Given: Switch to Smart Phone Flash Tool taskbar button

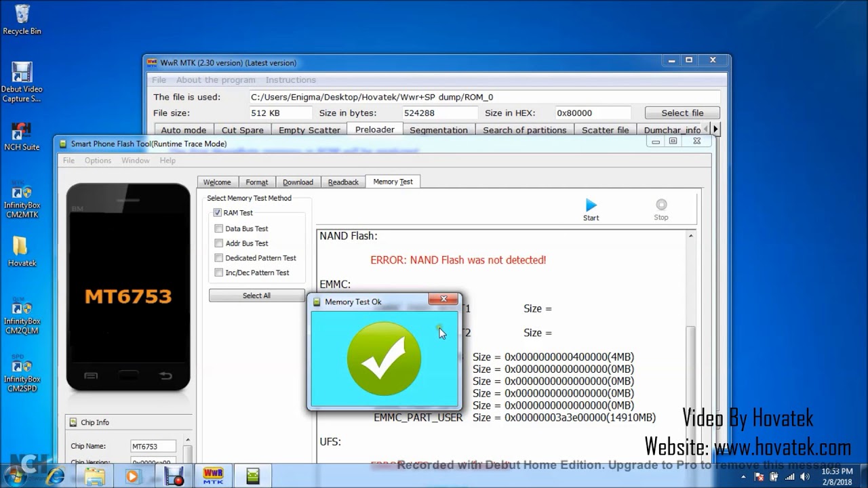Looking at the screenshot, I should coord(252,476).
